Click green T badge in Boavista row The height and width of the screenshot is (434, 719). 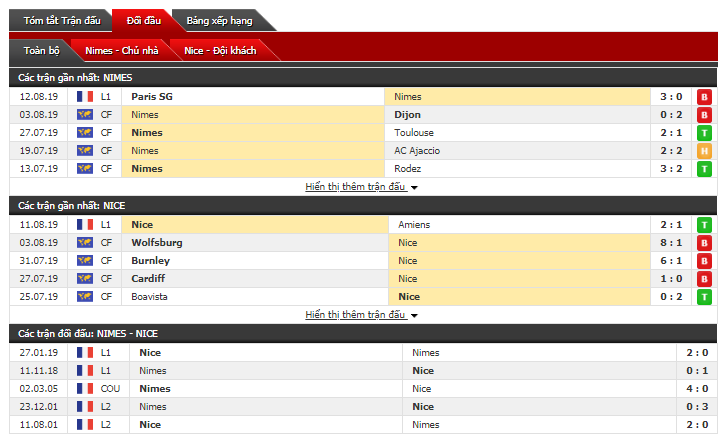704,296
